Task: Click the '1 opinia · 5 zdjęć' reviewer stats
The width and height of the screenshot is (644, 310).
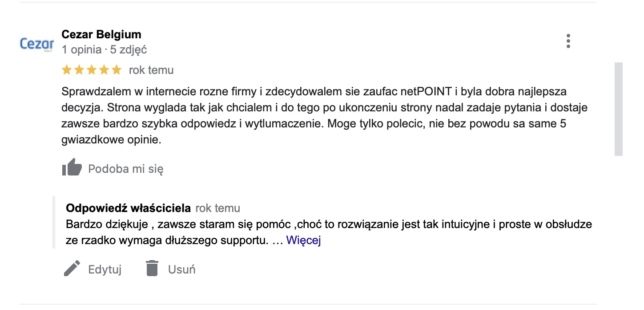Action: [104, 49]
